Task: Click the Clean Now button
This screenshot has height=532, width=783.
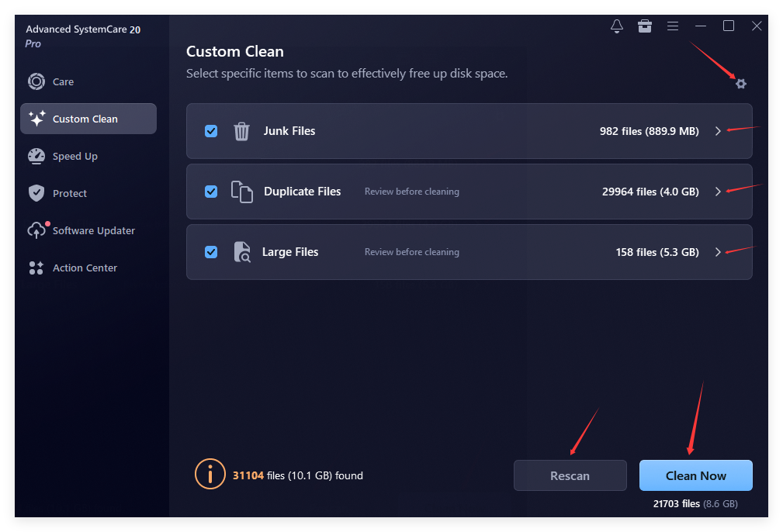Action: click(695, 475)
